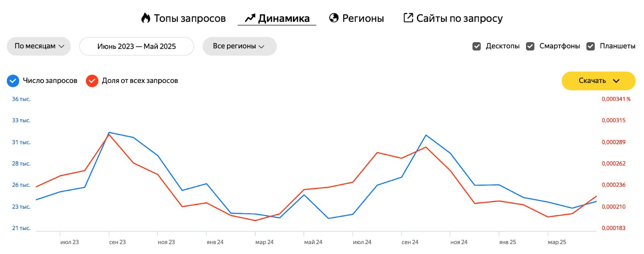The height and width of the screenshot is (254, 644).
Task: Click the chevron in Все регионы selector
Action: click(262, 46)
